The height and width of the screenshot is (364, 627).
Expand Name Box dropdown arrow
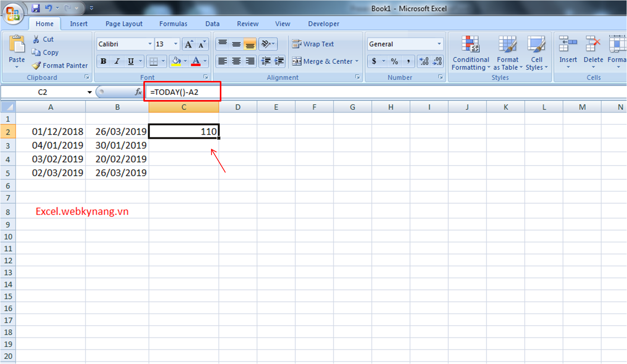[x=89, y=92]
